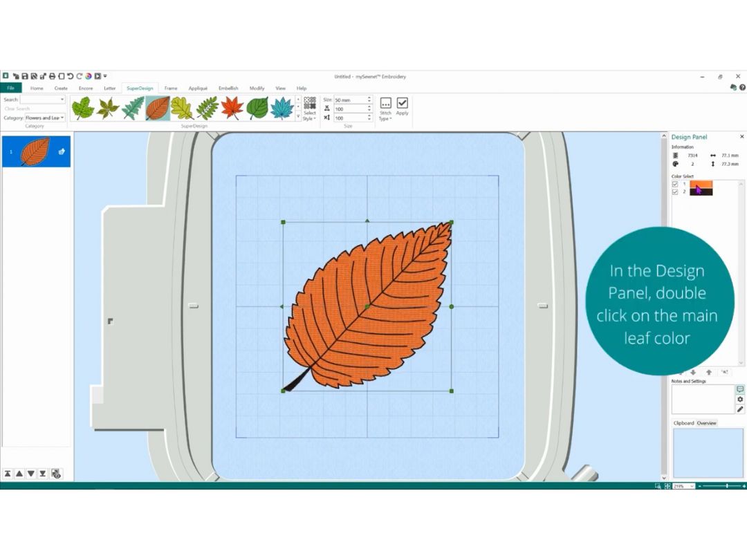Click the Print icon in quick access toolbar
Image resolution: width=747 pixels, height=560 pixels.
tap(52, 76)
